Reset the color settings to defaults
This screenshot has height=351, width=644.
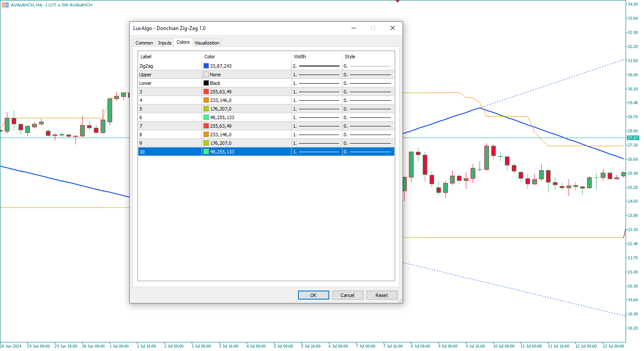click(382, 295)
